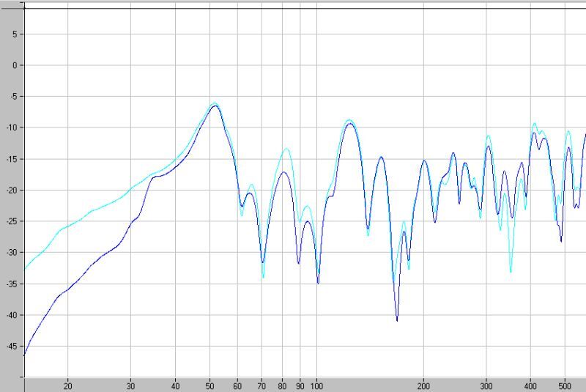Click the y-axis label "-25"
The height and width of the screenshot is (392, 586).
[12, 221]
